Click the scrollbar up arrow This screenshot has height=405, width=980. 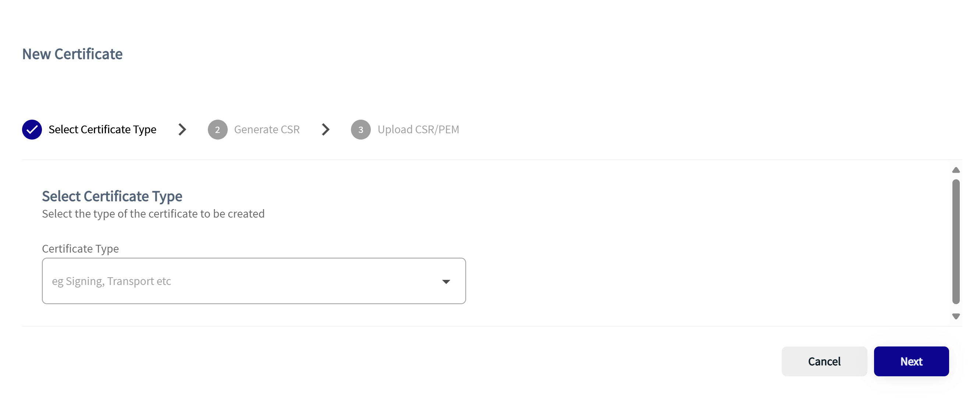(956, 170)
